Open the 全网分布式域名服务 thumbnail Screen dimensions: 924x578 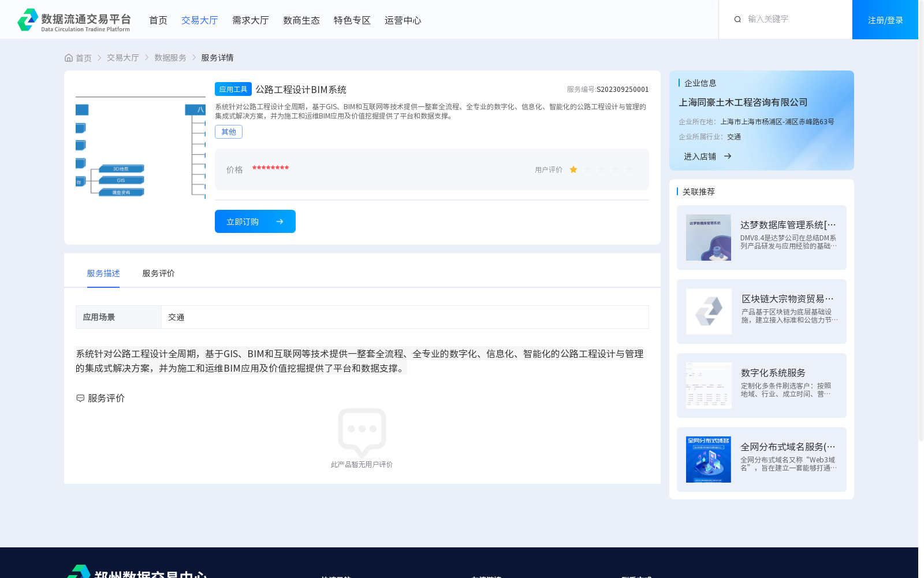[x=709, y=460]
